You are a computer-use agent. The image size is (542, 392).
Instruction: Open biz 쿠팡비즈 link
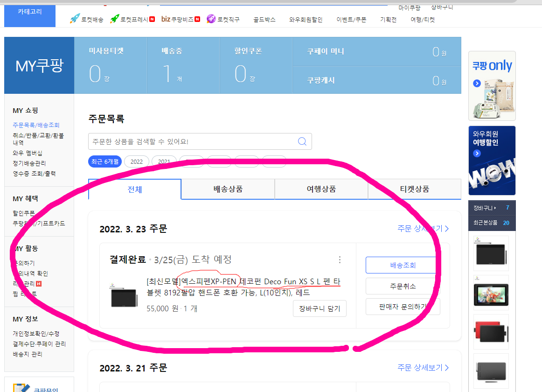[181, 19]
